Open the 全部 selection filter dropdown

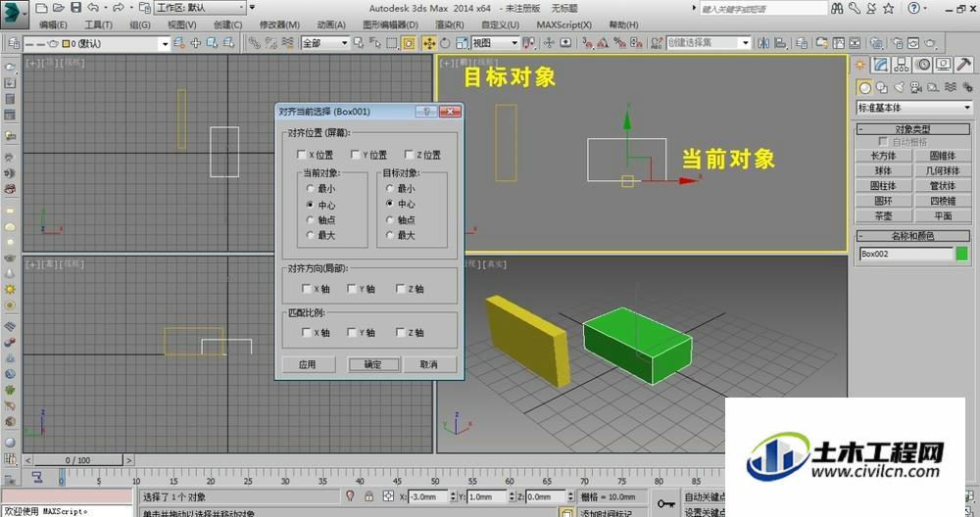325,43
